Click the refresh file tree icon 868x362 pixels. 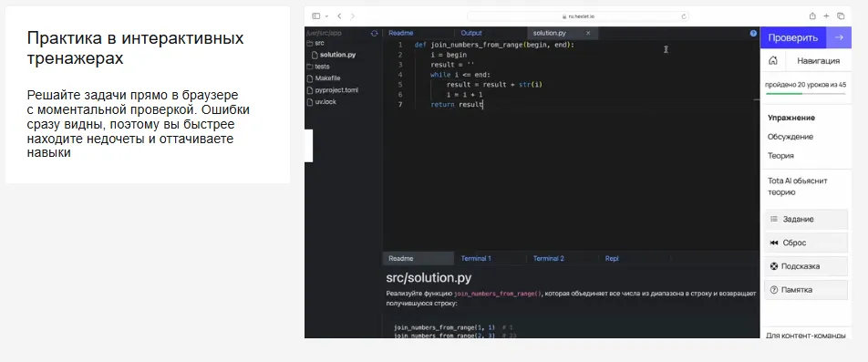tap(374, 33)
